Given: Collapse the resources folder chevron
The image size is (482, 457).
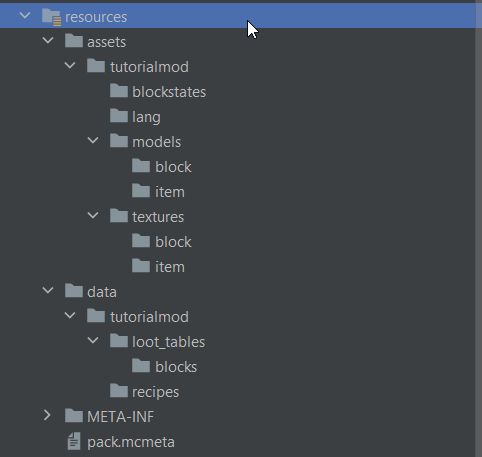Looking at the screenshot, I should [25, 15].
